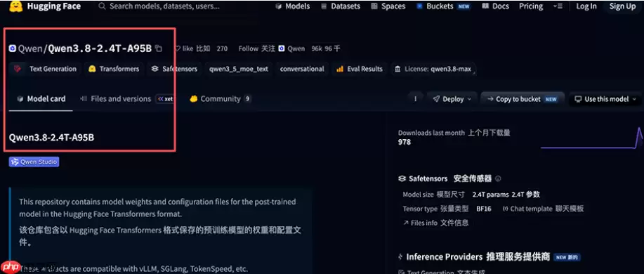
Task: Open Models in the top navigation
Action: pos(292,6)
